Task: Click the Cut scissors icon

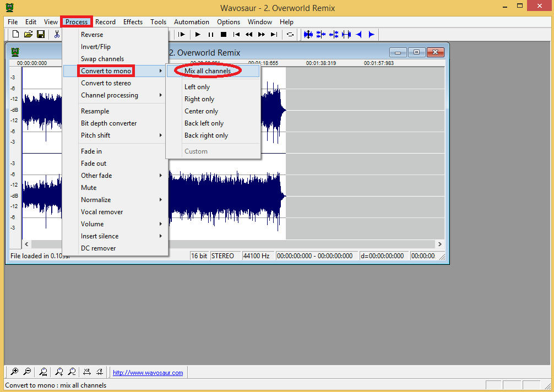Action: [56, 35]
